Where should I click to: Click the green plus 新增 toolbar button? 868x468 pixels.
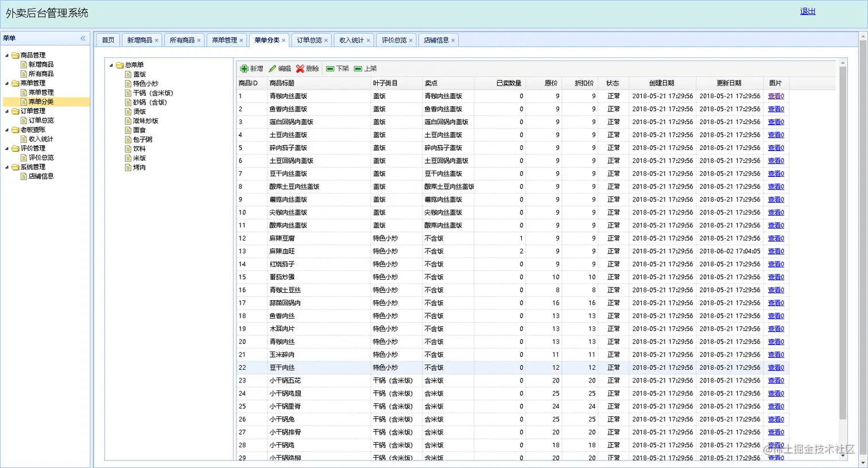(x=251, y=68)
